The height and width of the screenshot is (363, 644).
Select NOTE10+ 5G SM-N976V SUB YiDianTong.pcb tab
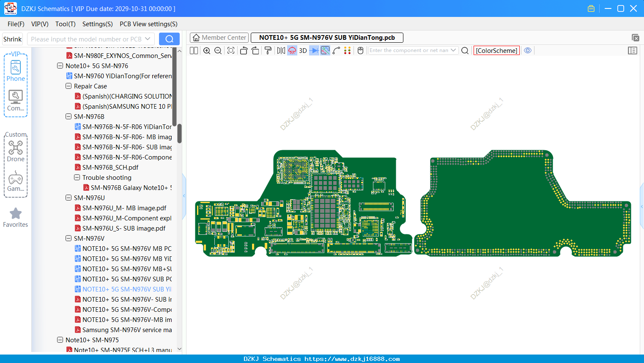click(x=327, y=38)
